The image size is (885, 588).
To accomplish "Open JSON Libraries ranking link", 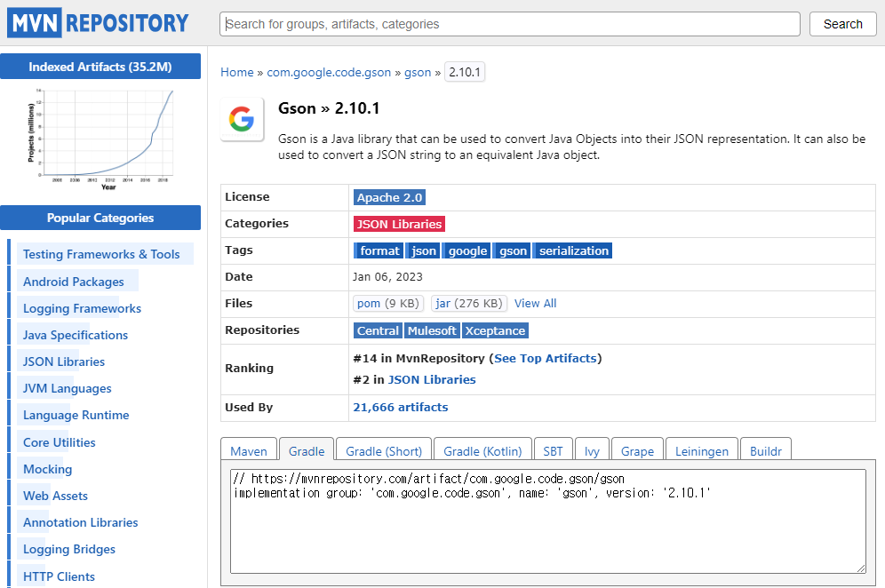I will pyautogui.click(x=432, y=380).
